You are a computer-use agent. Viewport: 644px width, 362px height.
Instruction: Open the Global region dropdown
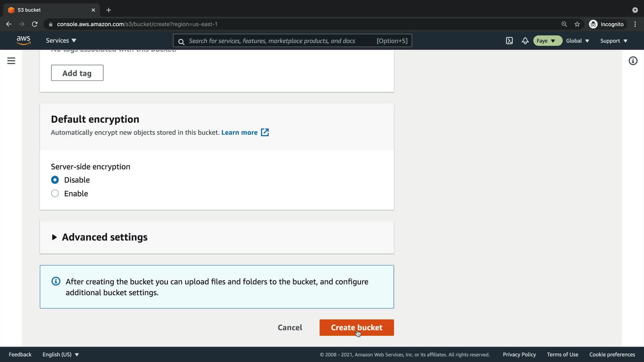pos(577,41)
